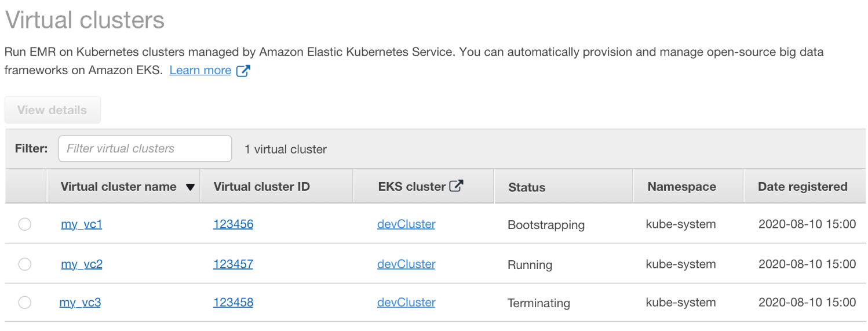Sort by the Date registered column header
The width and height of the screenshot is (868, 331).
point(803,187)
